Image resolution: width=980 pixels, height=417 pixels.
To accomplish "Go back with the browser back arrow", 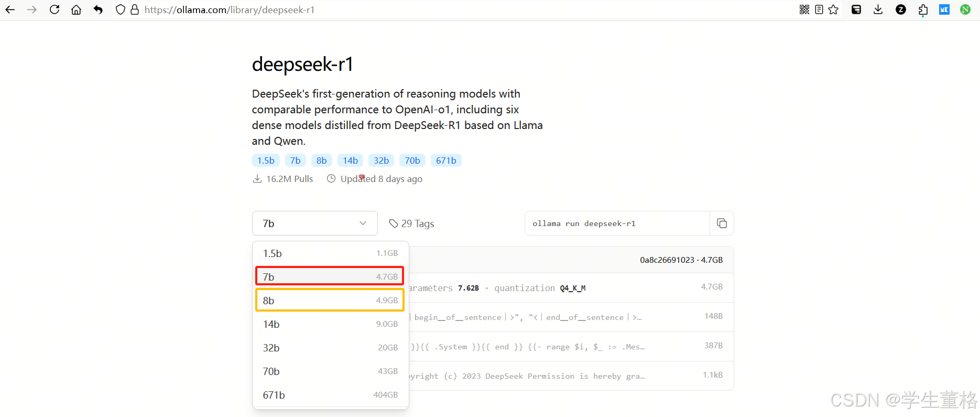I will pos(10,9).
